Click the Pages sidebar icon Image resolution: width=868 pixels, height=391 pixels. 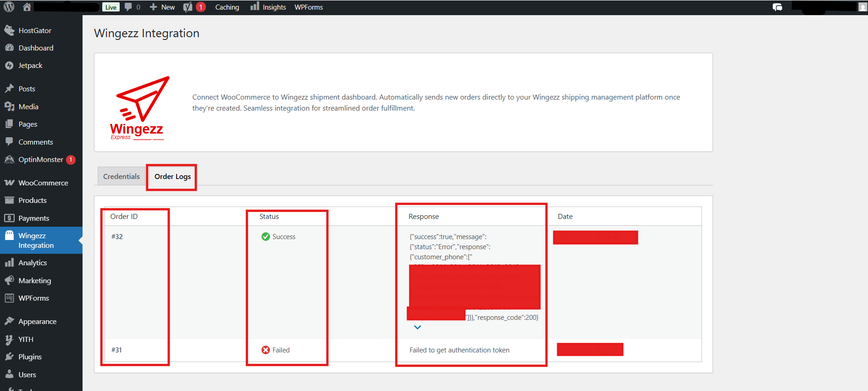click(x=9, y=124)
